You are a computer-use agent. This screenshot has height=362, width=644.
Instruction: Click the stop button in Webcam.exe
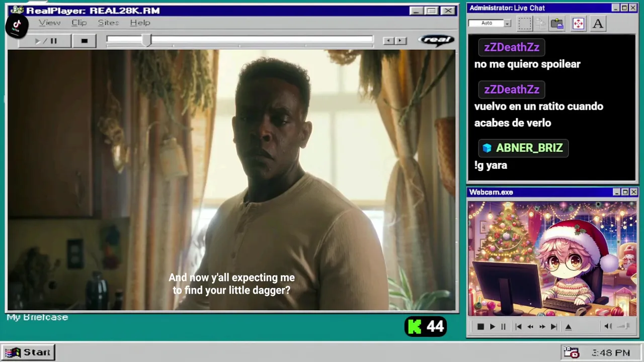480,327
